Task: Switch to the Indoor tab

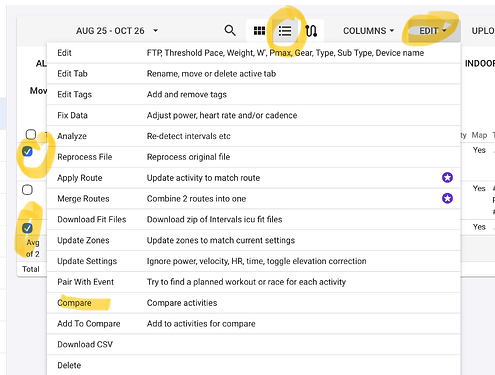Action: coord(480,64)
